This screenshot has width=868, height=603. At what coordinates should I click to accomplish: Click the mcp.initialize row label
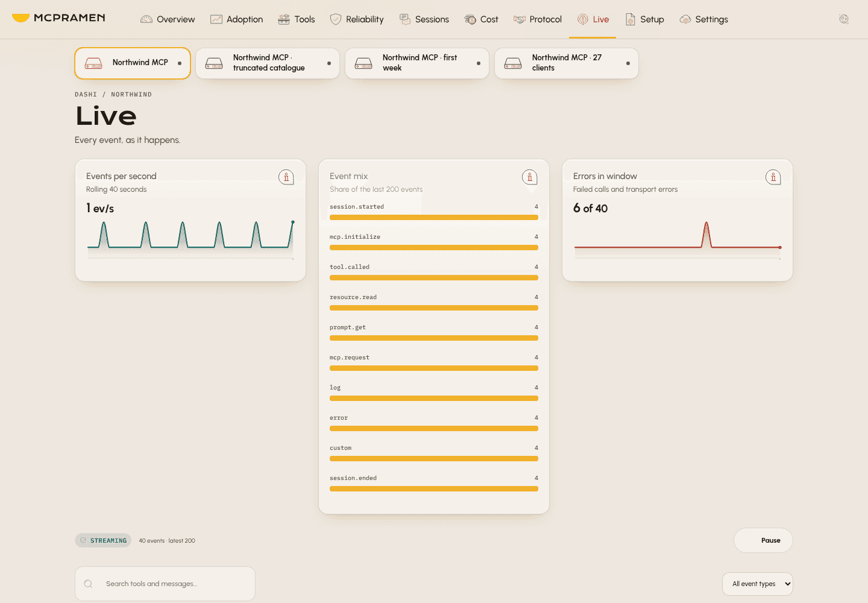pyautogui.click(x=355, y=237)
